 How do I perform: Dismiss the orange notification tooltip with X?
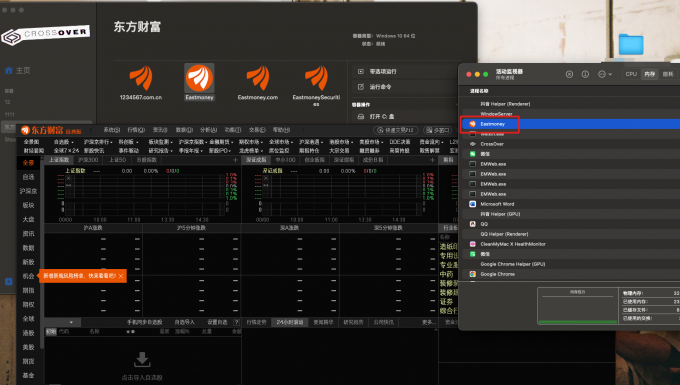(121, 276)
